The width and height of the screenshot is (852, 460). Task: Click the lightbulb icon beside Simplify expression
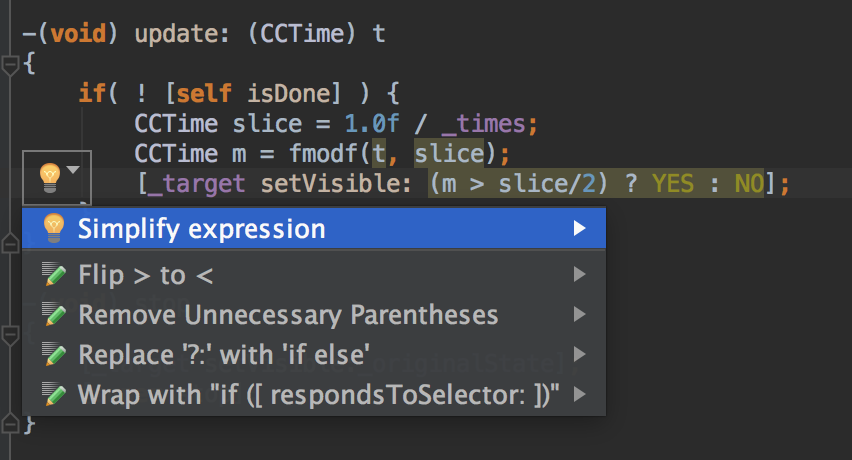click(x=54, y=229)
